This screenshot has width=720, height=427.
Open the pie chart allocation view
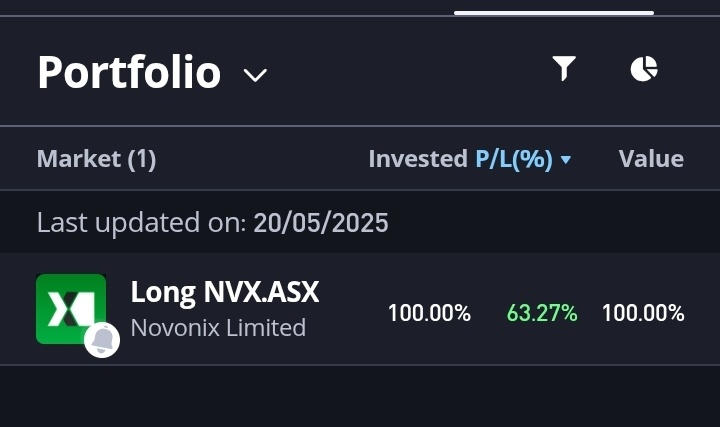644,69
